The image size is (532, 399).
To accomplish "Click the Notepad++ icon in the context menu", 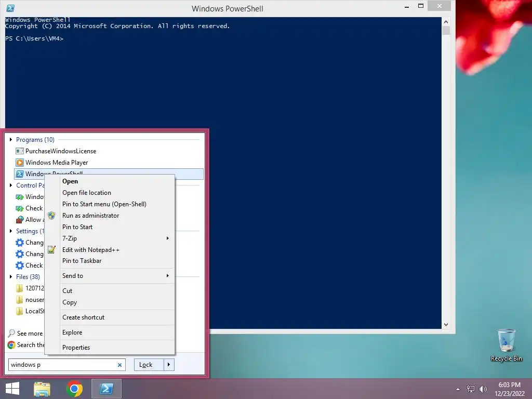I will [x=51, y=250].
